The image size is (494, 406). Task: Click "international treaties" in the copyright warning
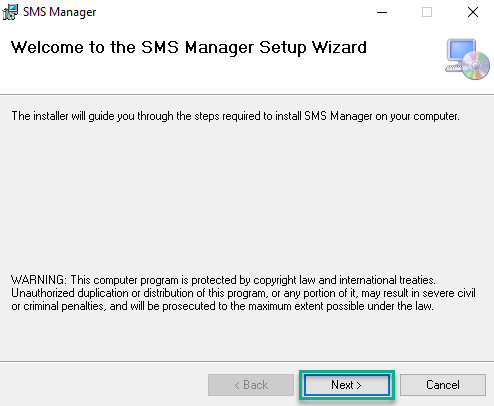(x=387, y=280)
